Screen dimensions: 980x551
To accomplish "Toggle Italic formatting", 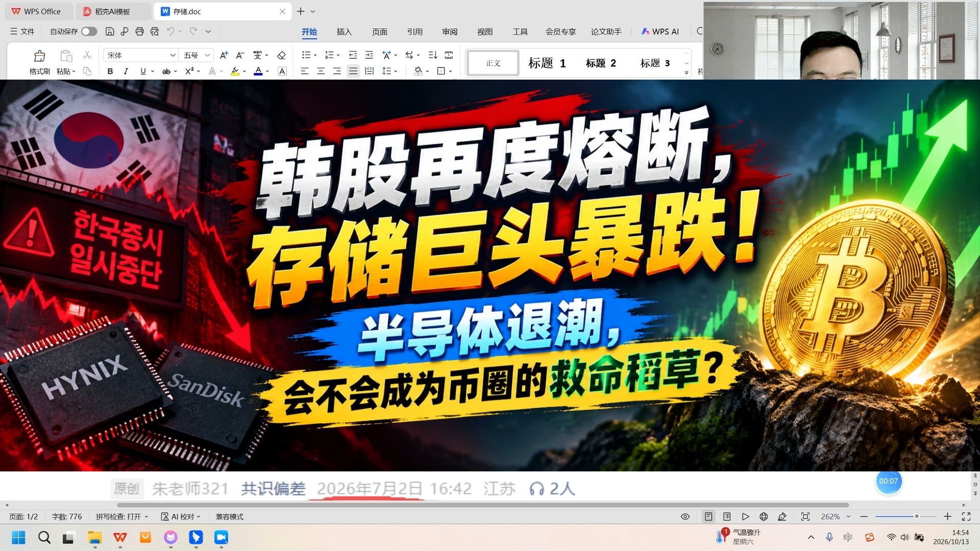I will click(126, 71).
